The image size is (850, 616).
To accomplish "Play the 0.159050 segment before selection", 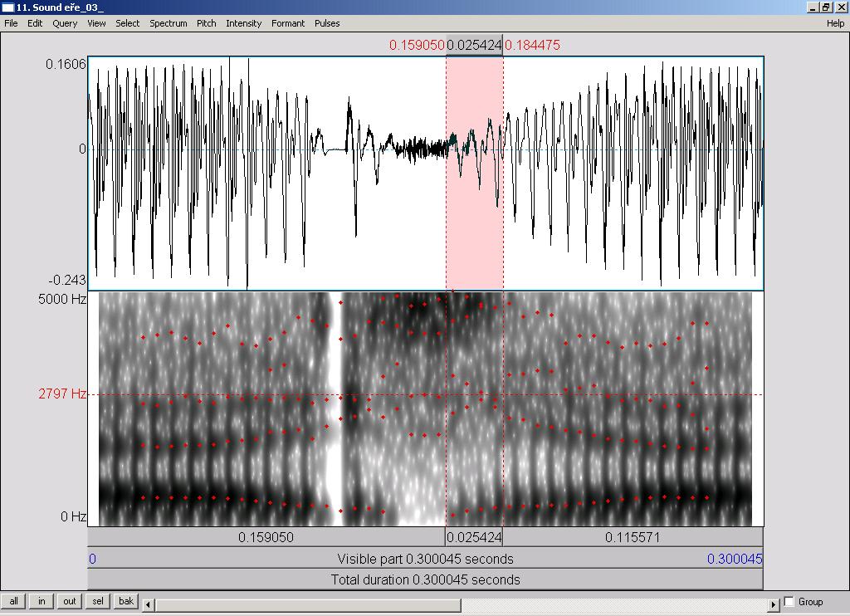I will click(266, 537).
